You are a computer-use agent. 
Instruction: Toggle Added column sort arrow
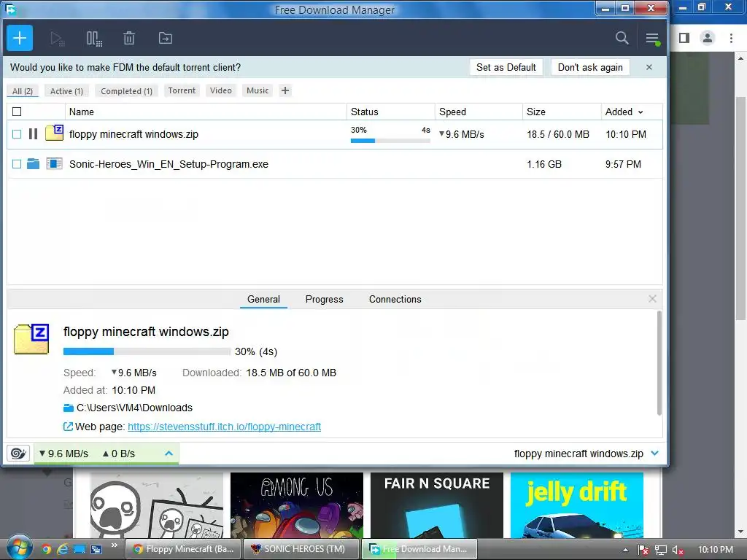[640, 112]
